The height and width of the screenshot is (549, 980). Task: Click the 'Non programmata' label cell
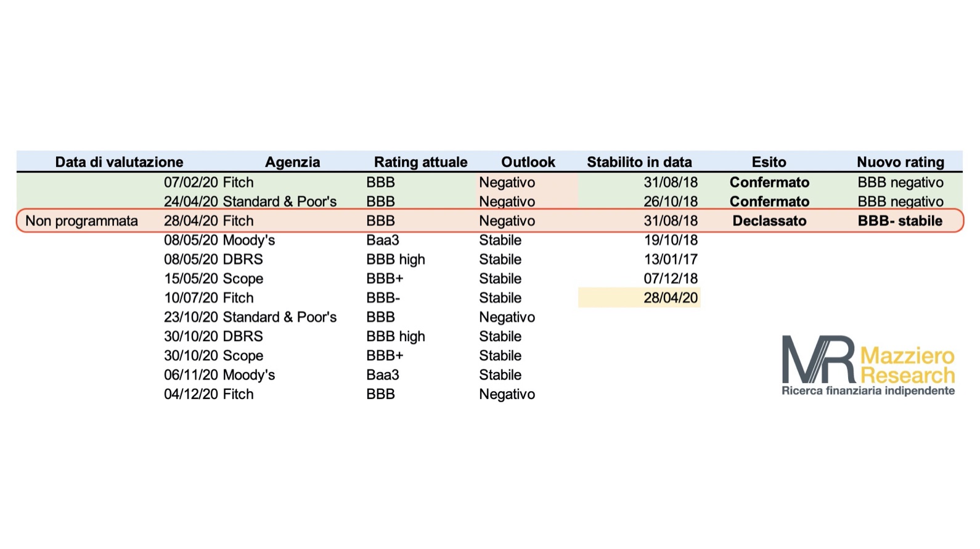coord(81,221)
